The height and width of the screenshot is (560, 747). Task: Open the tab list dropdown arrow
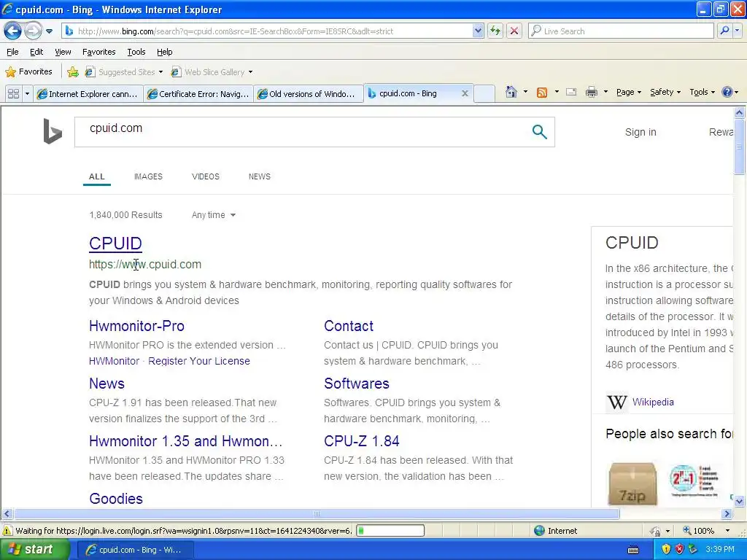click(x=27, y=94)
